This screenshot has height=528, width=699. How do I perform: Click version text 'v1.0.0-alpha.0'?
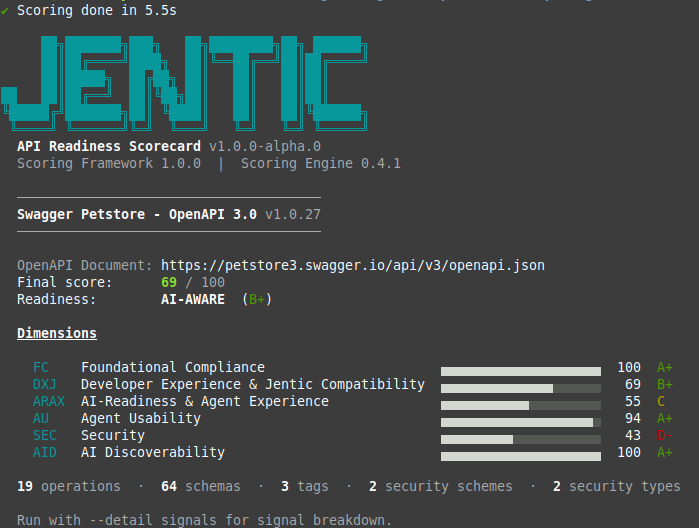coord(265,146)
